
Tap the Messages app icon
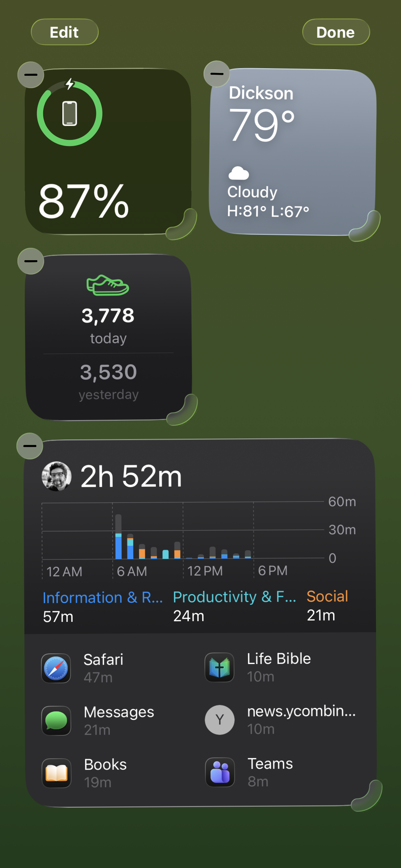tap(56, 721)
